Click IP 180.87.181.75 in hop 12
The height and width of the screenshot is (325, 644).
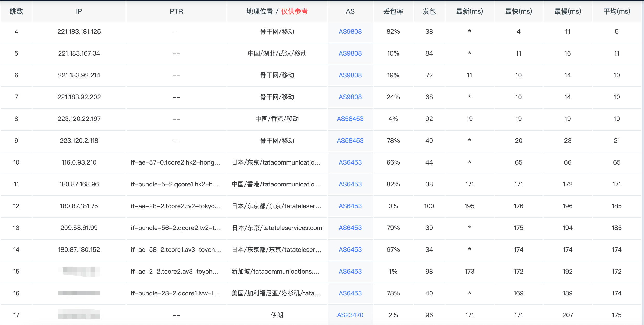point(79,206)
